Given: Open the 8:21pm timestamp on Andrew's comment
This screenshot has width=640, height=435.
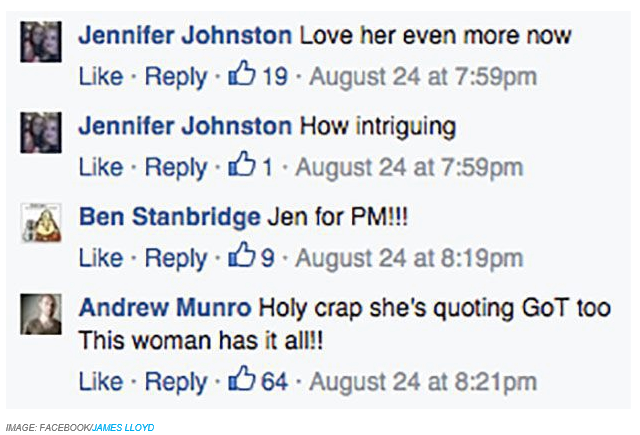Looking at the screenshot, I should tap(423, 382).
